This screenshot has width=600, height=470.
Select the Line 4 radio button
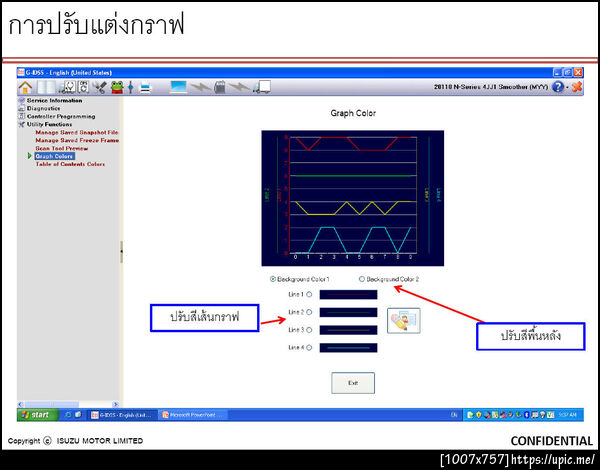[x=309, y=348]
